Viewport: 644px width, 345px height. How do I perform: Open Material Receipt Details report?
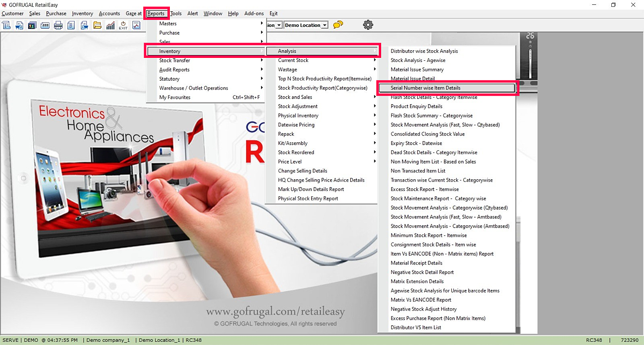[447, 263]
